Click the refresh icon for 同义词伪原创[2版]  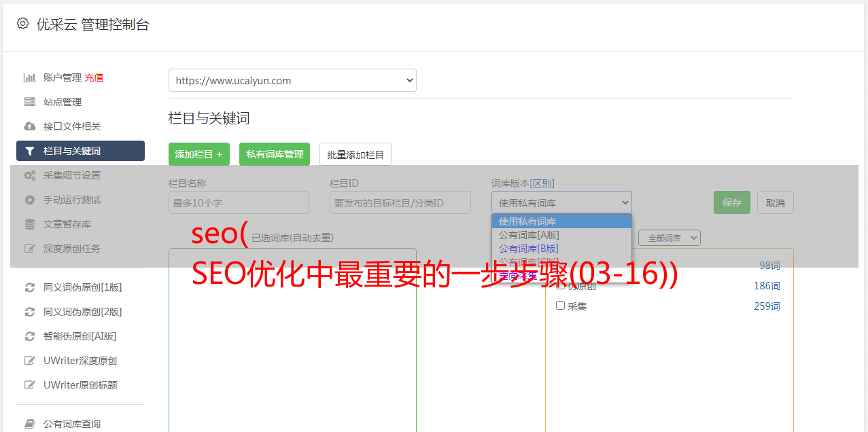[30, 312]
